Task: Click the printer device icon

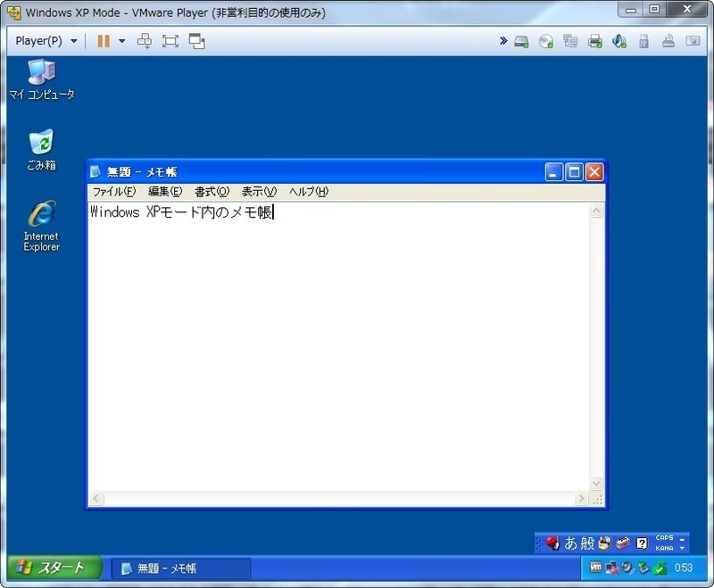Action: point(594,41)
